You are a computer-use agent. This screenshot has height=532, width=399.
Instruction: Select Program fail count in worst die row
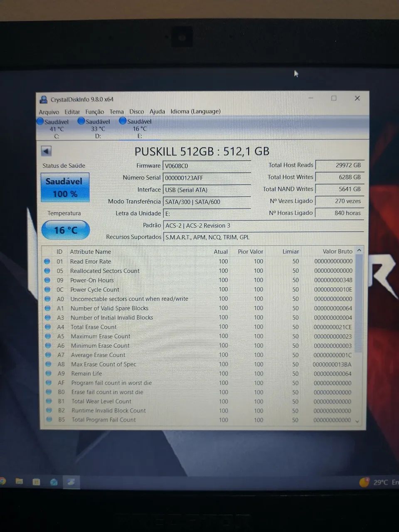coord(198,383)
